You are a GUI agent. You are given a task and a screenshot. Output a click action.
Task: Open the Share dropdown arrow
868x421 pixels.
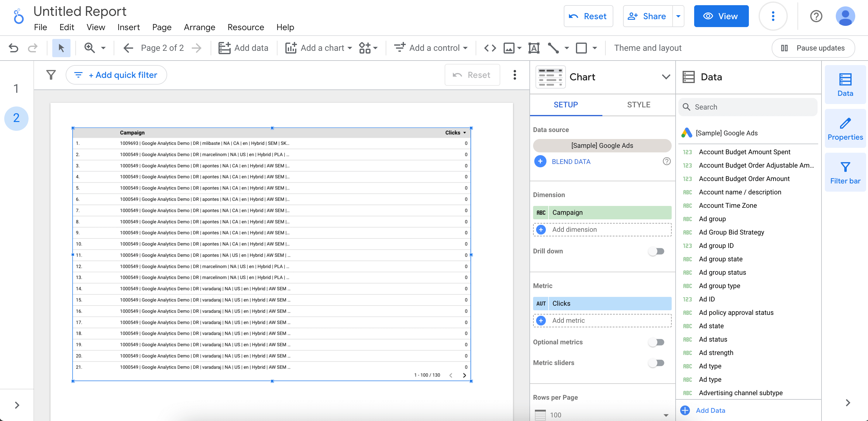coord(678,16)
